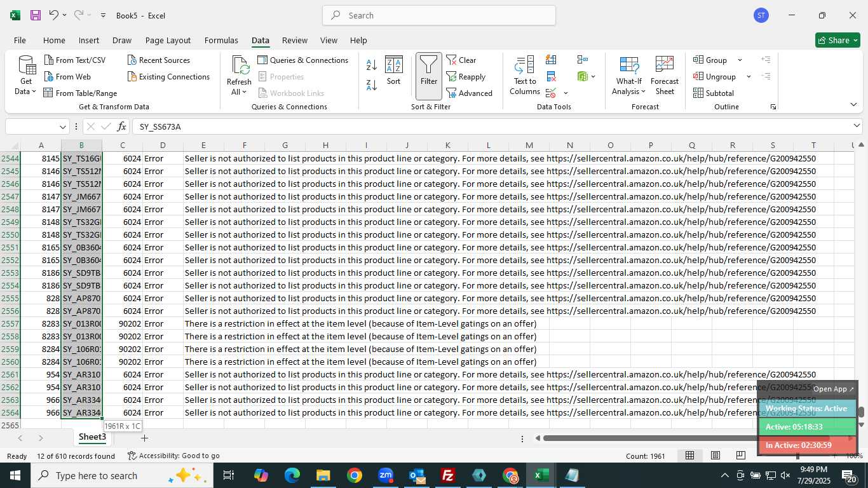Click Reapply in Sort & Filter
Viewport: 868px width, 488px height.
pyautogui.click(x=466, y=76)
